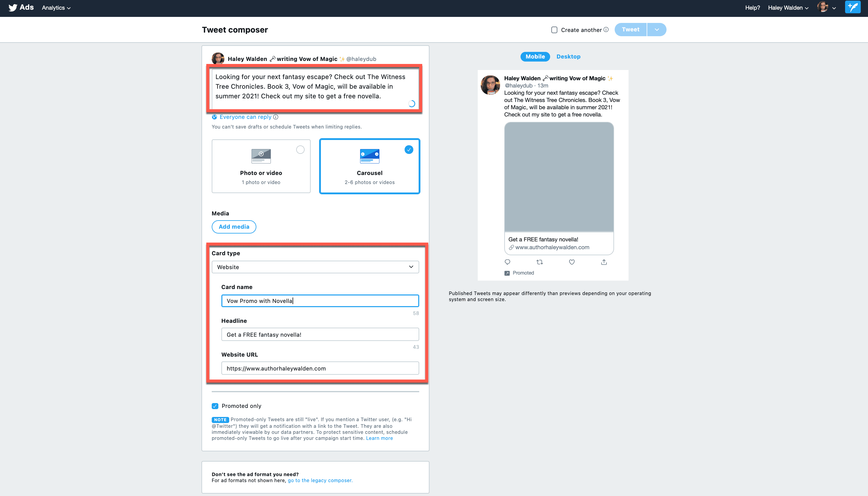
Task: Toggle the Promoted only checkbox
Action: point(215,406)
